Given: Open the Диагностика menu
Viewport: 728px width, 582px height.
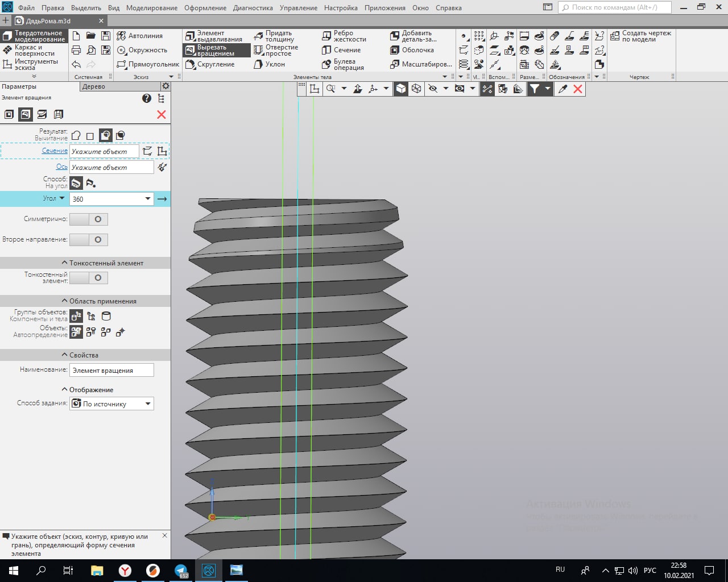Looking at the screenshot, I should point(253,8).
